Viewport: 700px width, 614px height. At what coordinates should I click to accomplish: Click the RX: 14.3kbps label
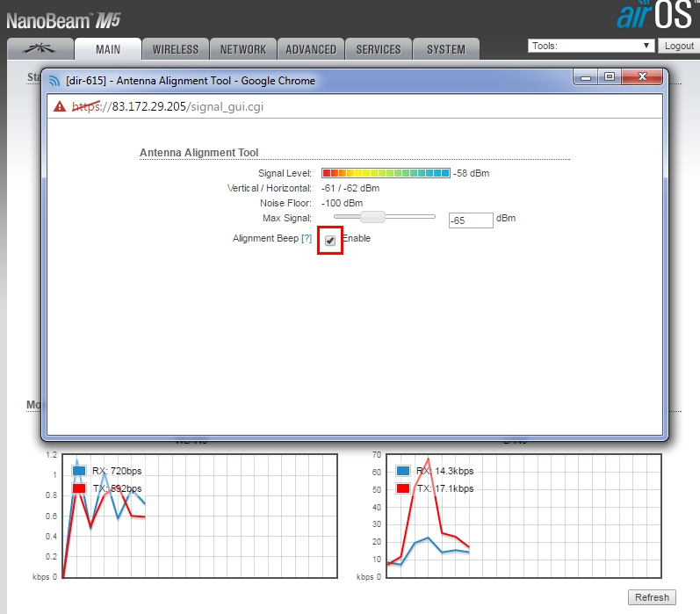[445, 471]
